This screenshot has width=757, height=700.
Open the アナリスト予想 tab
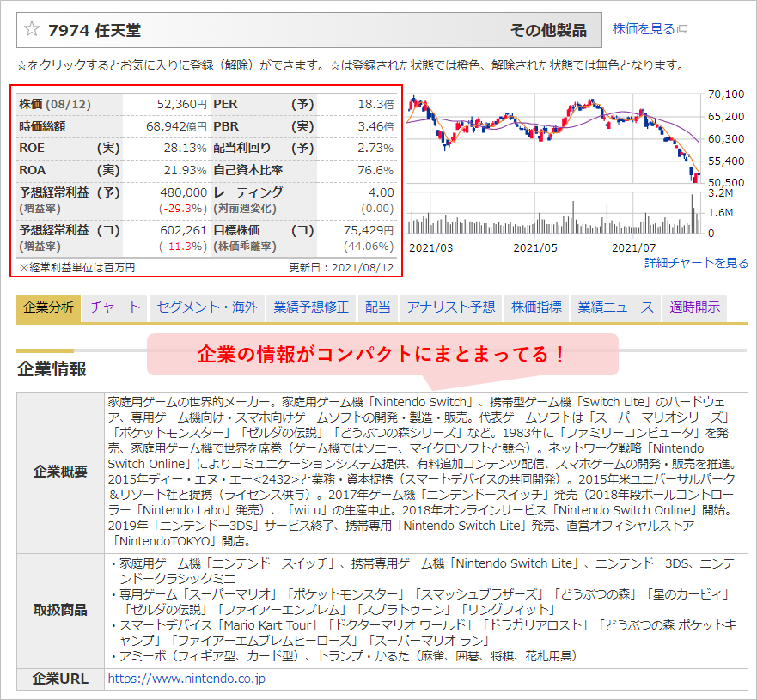click(x=451, y=307)
